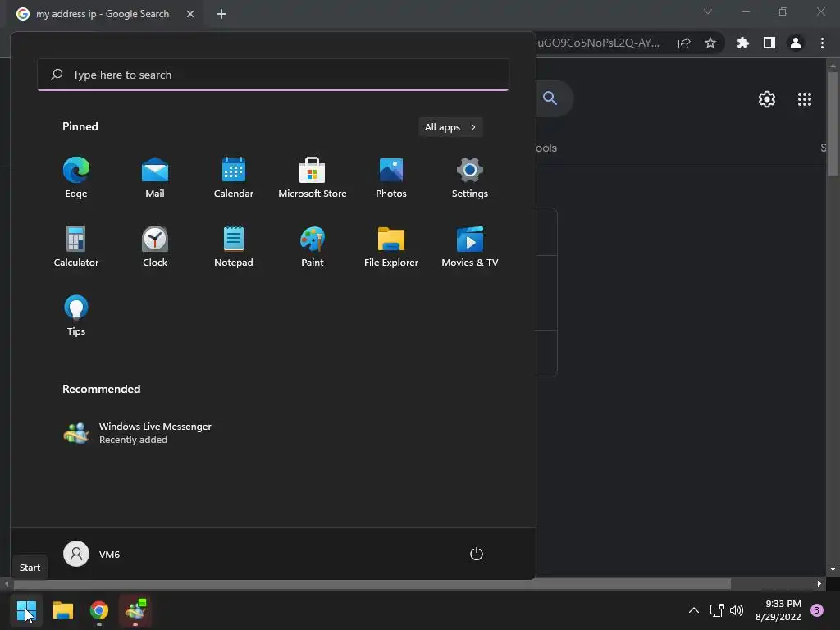Viewport: 840px width, 630px height.
Task: Show hidden system tray icons
Action: [x=694, y=610]
